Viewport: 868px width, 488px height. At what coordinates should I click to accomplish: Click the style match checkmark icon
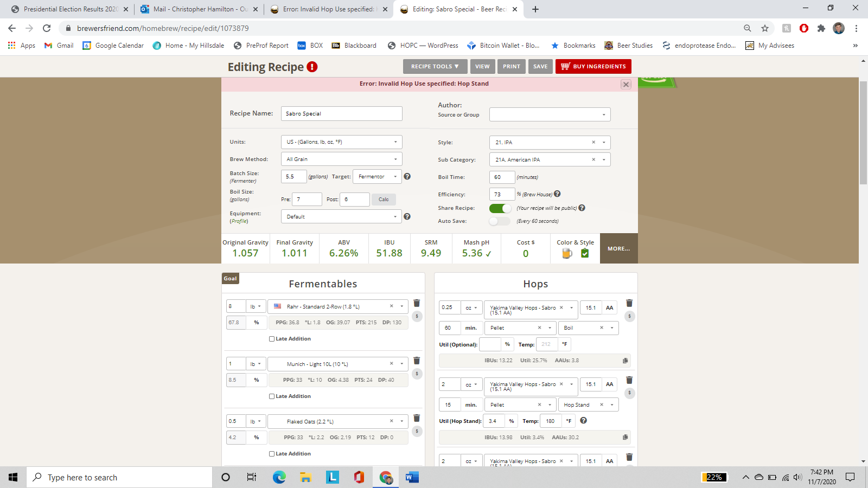click(585, 253)
